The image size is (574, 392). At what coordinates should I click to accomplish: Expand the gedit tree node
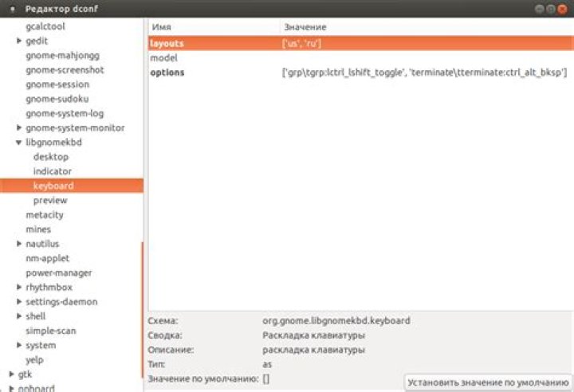19,41
